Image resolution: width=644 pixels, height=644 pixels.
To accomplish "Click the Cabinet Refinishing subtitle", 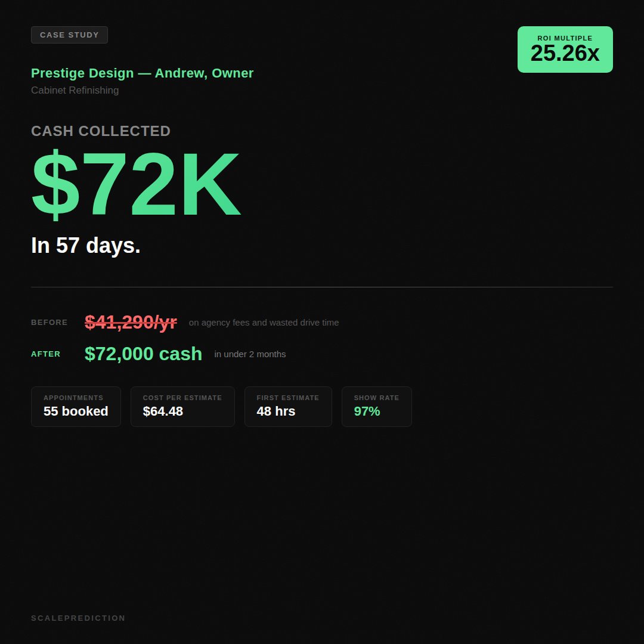I will (75, 91).
